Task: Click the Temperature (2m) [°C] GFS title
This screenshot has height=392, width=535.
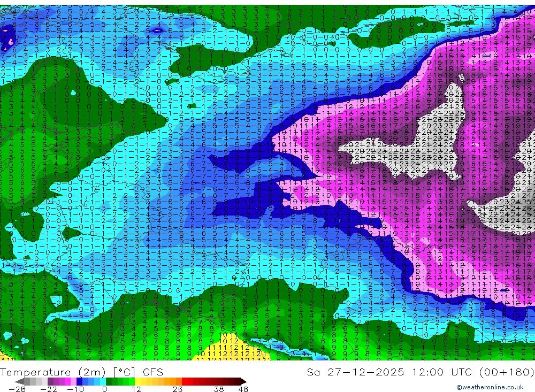Action: point(81,372)
